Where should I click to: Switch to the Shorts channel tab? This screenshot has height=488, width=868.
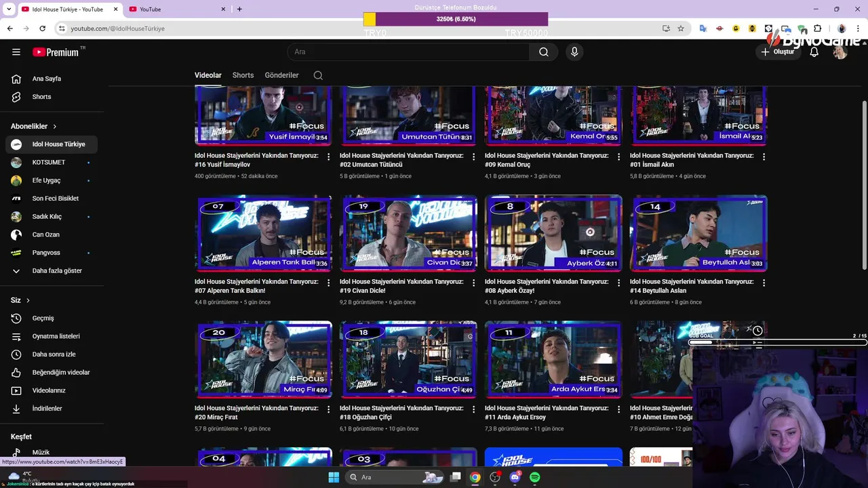[243, 75]
